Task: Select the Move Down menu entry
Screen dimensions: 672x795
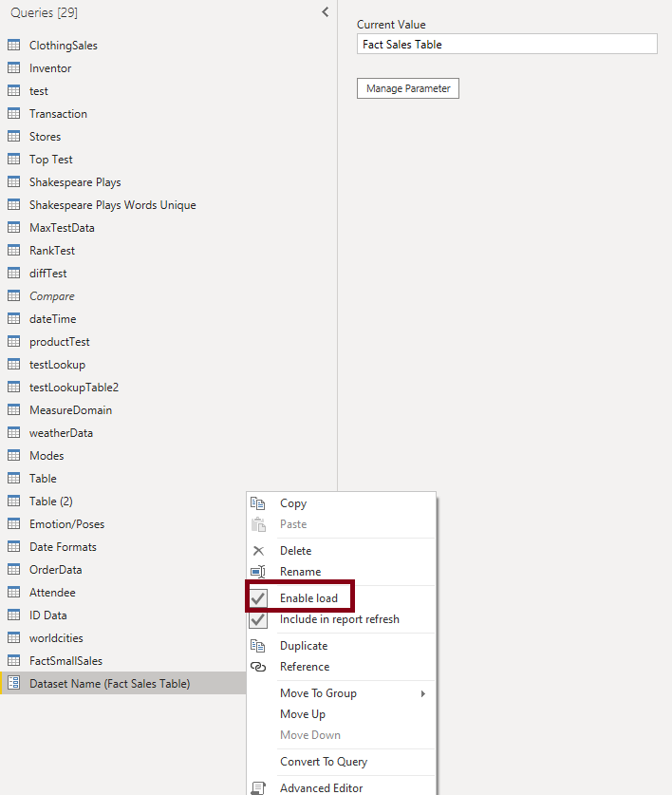Action: click(x=310, y=735)
